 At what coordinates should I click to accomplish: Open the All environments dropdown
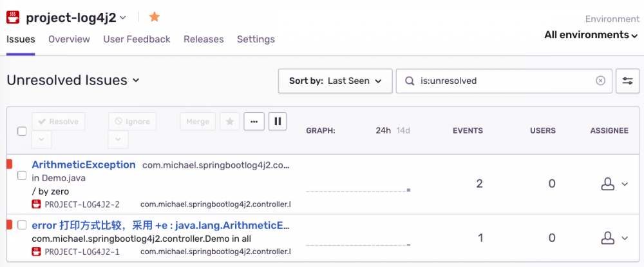pos(592,35)
